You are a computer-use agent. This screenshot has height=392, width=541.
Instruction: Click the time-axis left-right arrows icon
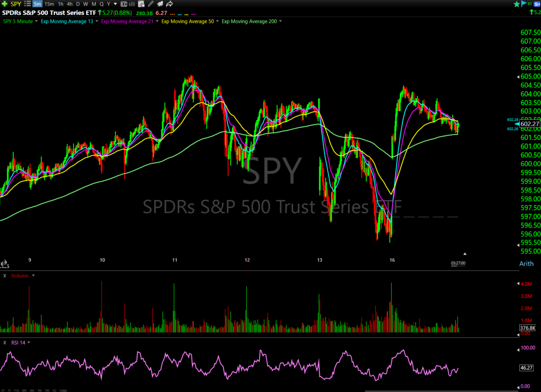pyautogui.click(x=4, y=263)
